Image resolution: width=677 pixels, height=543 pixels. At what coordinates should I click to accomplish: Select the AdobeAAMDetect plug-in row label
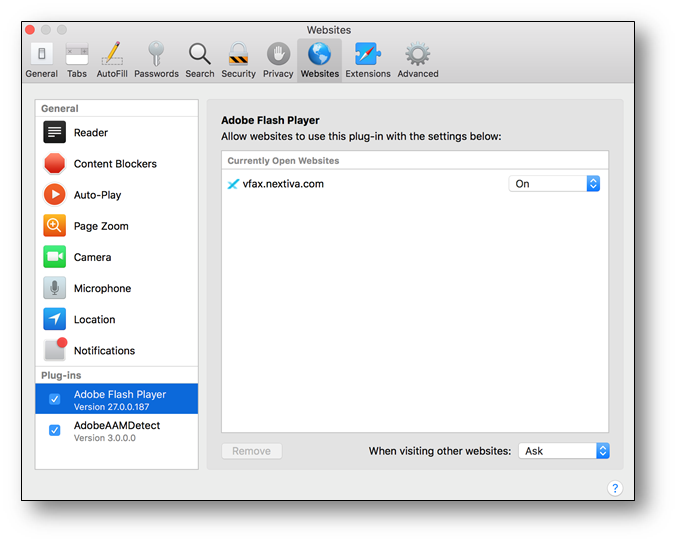pos(117,426)
